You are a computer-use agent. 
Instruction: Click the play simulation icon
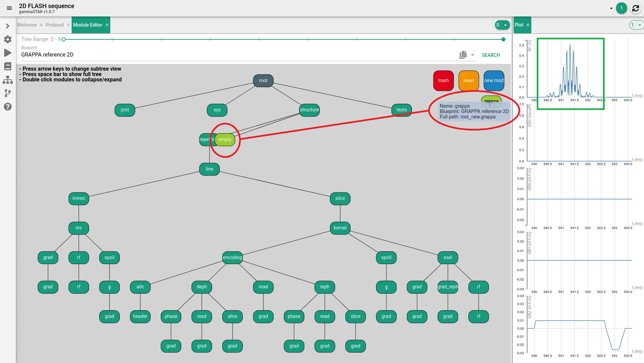pyautogui.click(x=8, y=53)
